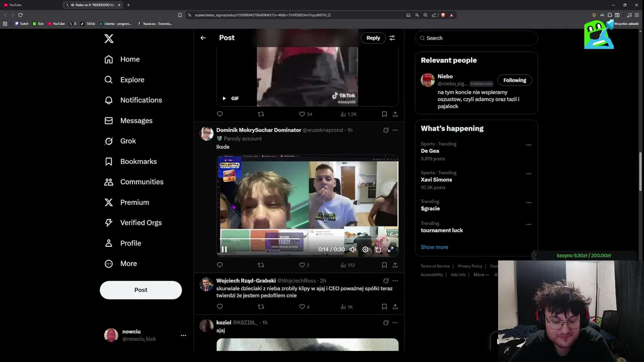
Task: Pause the video in Dominik's post
Action: click(224, 249)
